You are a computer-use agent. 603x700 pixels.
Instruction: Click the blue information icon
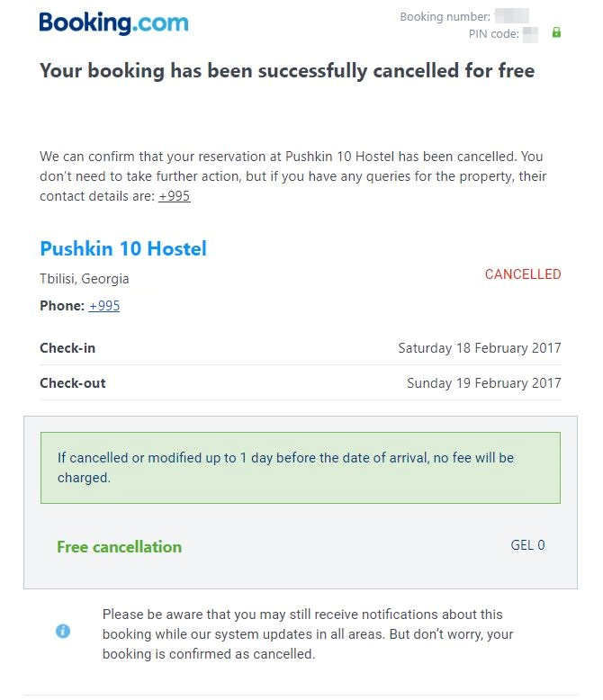(63, 631)
